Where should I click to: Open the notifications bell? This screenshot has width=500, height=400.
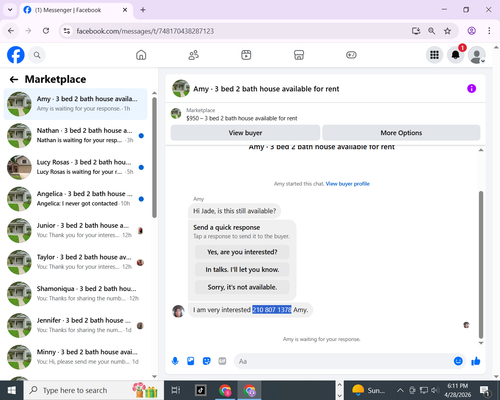click(x=455, y=55)
